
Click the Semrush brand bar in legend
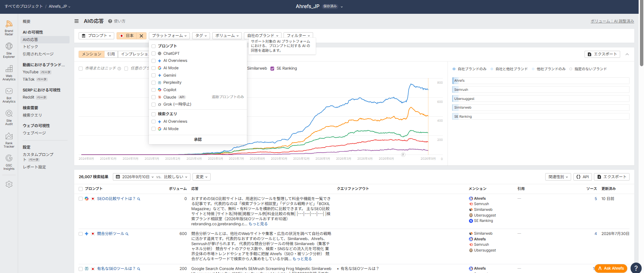coord(541,90)
